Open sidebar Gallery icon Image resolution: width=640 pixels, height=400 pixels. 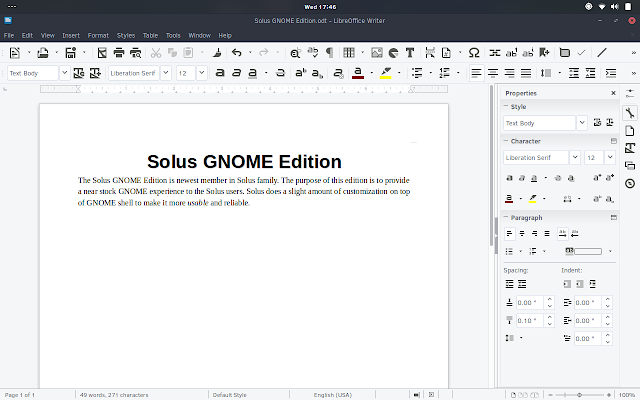point(630,165)
